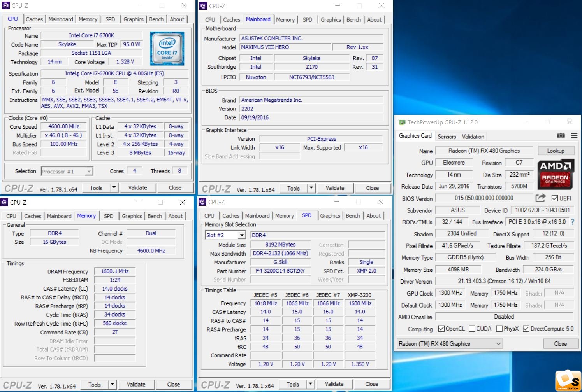Open the Processor #1 selection dropdown

[67, 171]
